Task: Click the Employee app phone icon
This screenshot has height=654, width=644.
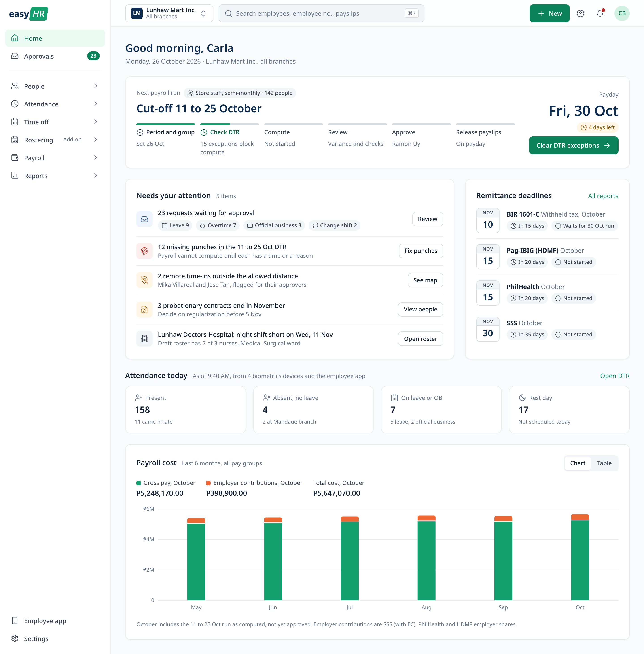Action: pos(15,620)
